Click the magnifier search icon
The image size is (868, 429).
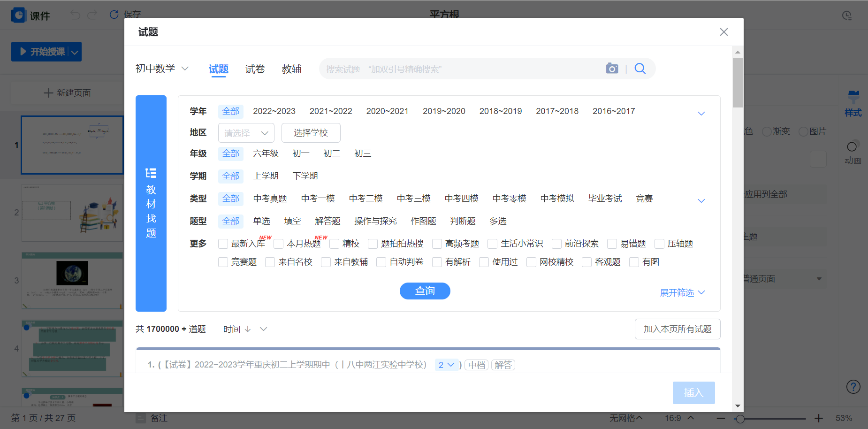[x=640, y=69]
